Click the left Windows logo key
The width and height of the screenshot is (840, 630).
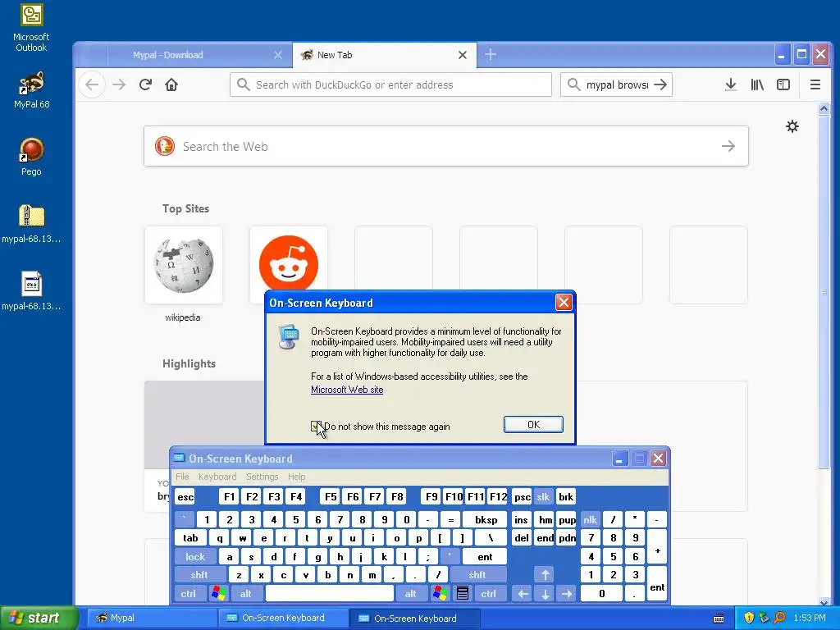point(218,594)
